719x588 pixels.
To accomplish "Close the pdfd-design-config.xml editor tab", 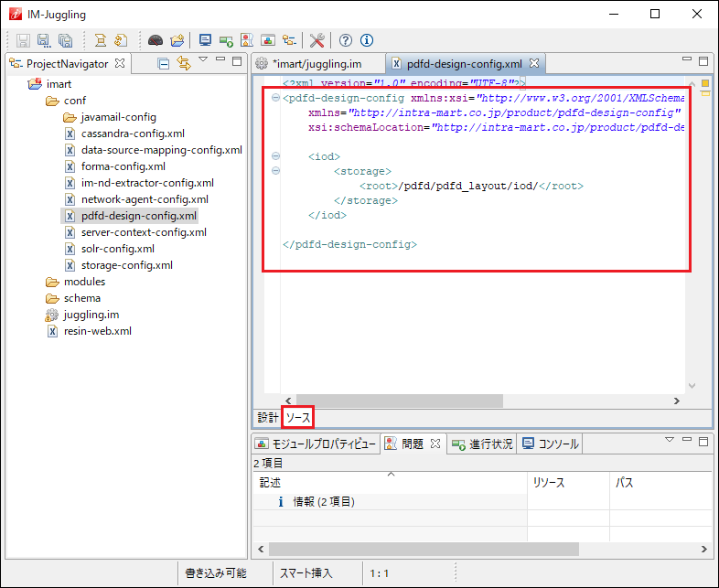I will 534,64.
